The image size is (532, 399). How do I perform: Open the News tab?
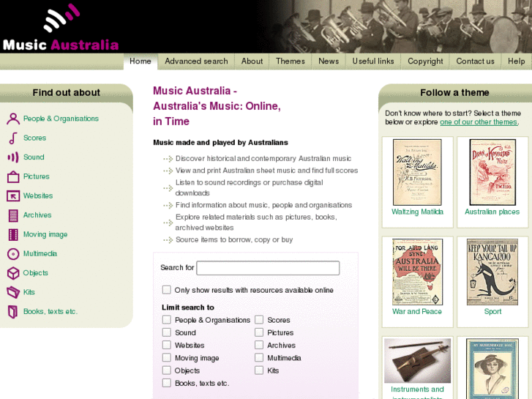click(329, 61)
